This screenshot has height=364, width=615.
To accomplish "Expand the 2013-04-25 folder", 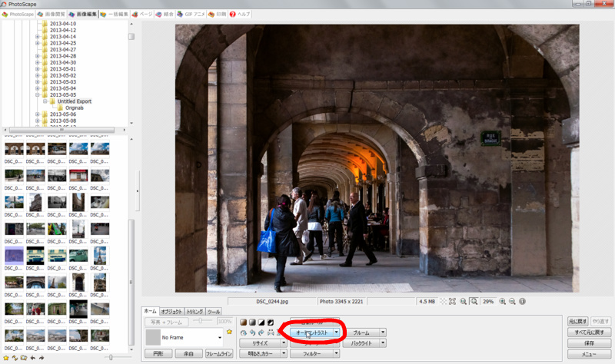I will point(38,43).
